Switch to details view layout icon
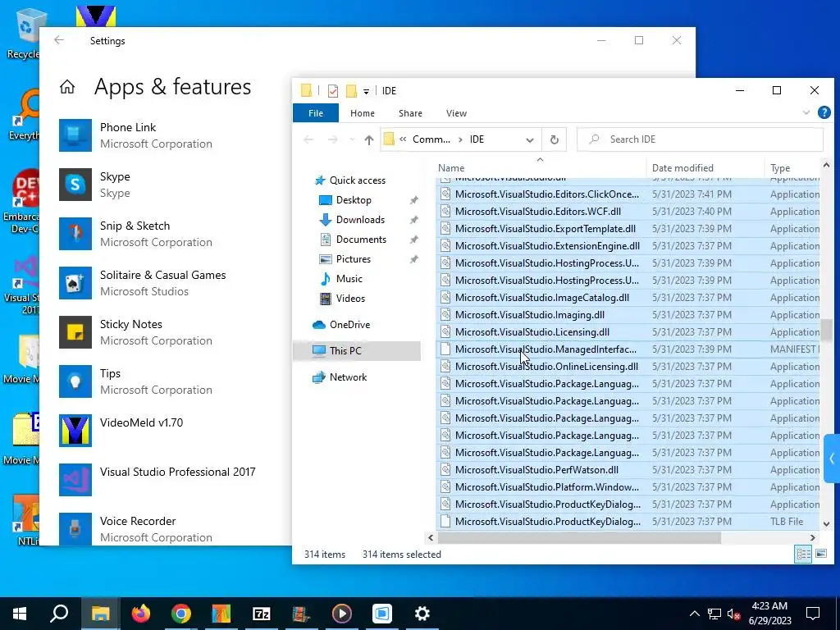Screen dimensions: 840x630 click(x=803, y=554)
